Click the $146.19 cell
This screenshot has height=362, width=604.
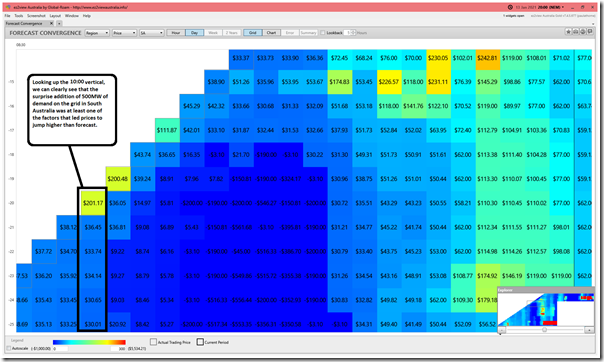point(512,276)
